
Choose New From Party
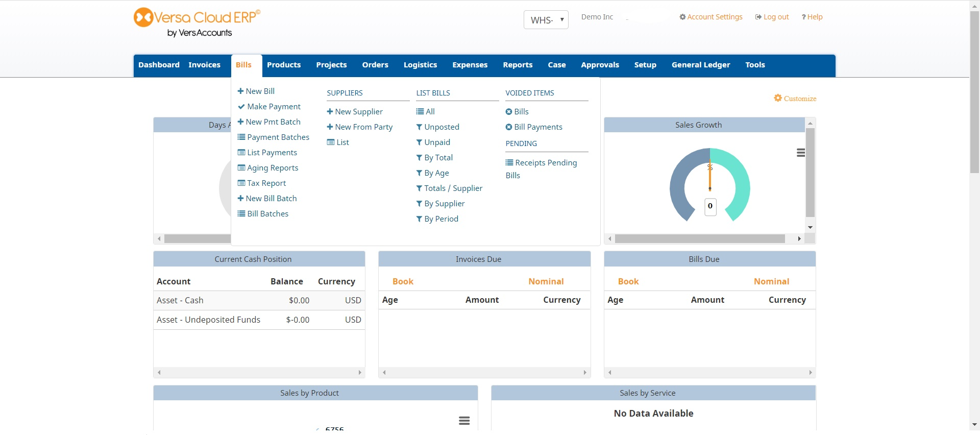[x=360, y=127]
